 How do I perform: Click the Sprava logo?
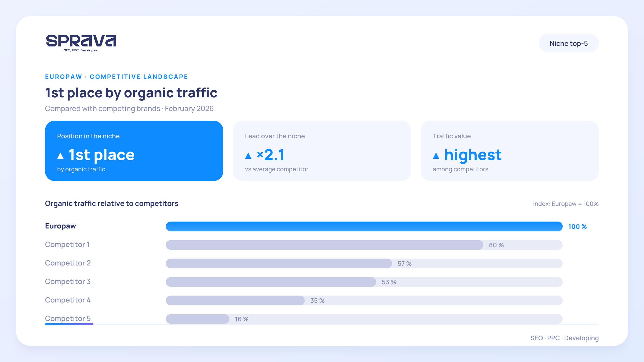(x=81, y=43)
